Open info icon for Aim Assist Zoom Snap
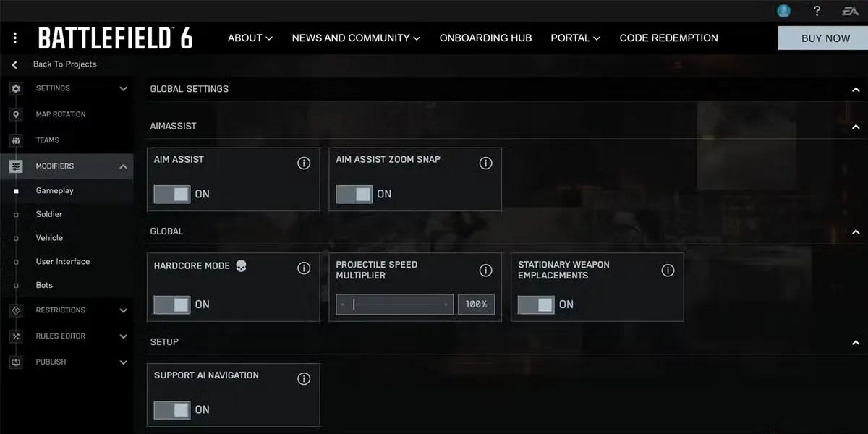Image resolution: width=868 pixels, height=434 pixels. click(485, 163)
